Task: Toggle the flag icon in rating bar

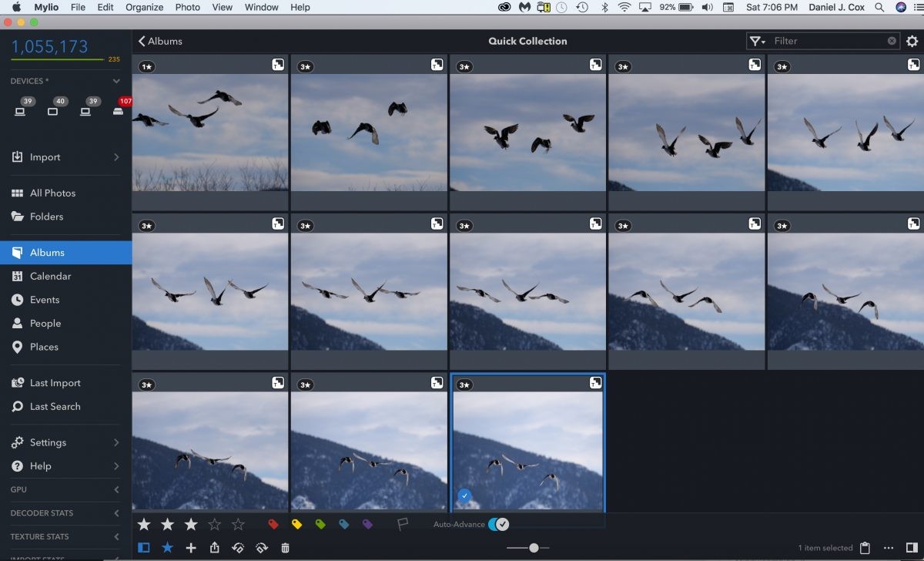Action: (x=402, y=525)
